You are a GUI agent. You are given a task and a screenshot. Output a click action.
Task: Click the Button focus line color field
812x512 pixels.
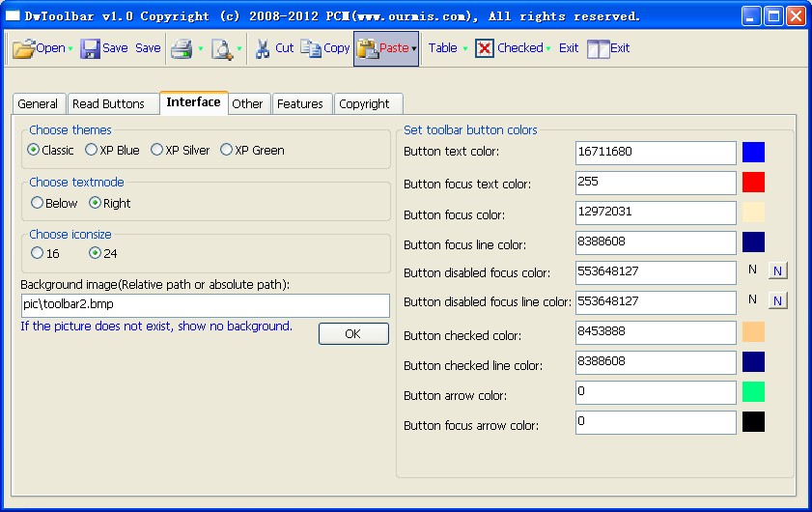click(656, 242)
